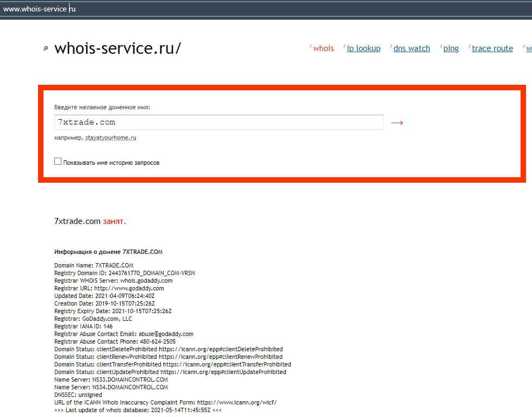This screenshot has height=417, width=532.
Task: Select the 'DNSSEC: unsigned' line
Action: pos(78,395)
